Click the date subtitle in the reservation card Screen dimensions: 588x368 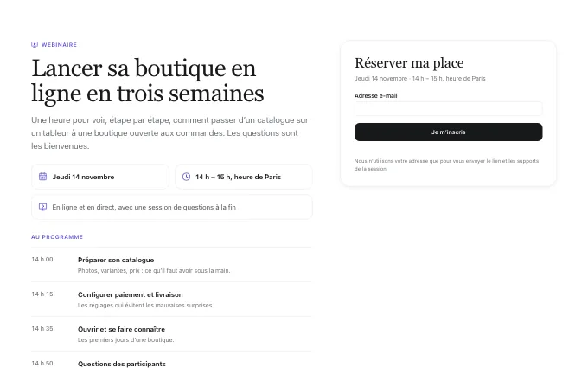point(419,79)
